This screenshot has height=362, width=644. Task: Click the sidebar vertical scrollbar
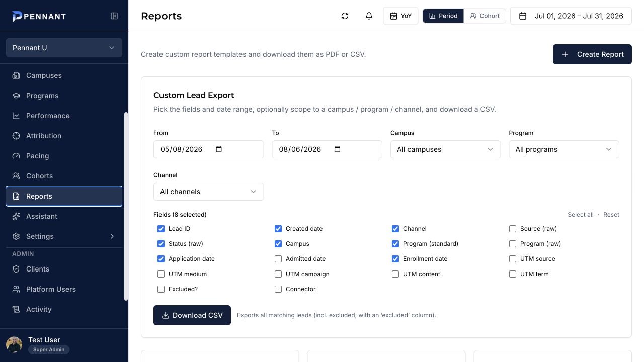click(x=126, y=206)
